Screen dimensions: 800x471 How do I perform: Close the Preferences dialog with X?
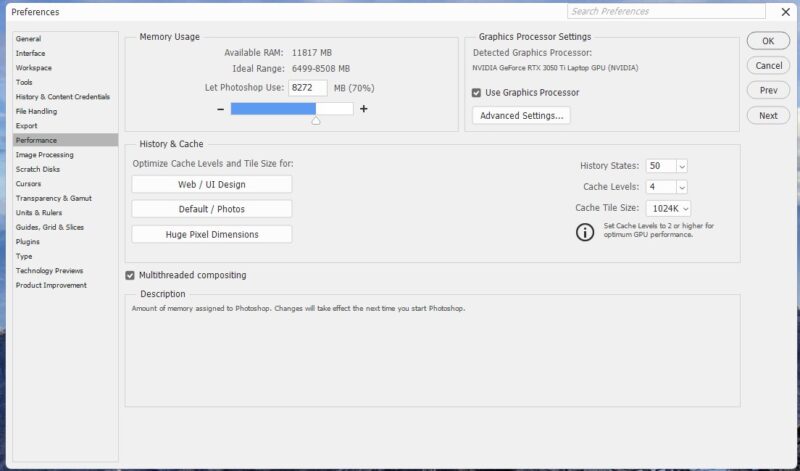click(786, 12)
